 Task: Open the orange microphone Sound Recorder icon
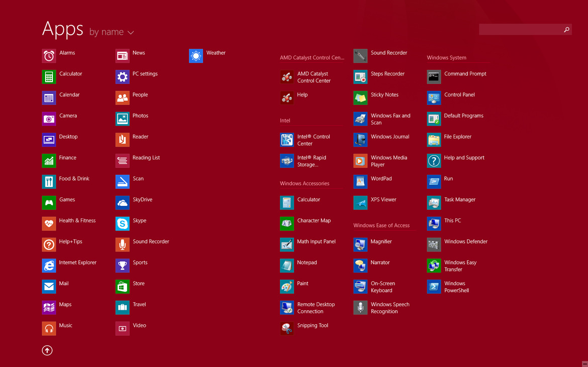[x=122, y=244]
